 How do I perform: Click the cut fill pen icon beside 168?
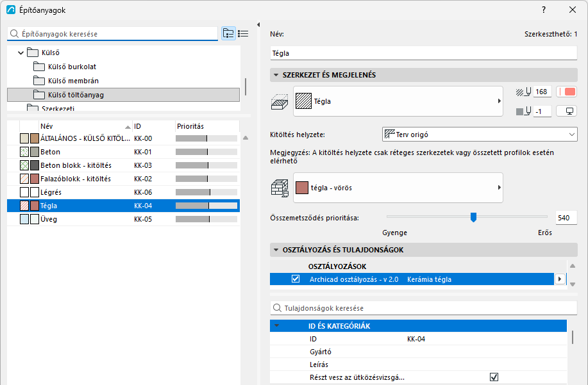(523, 92)
